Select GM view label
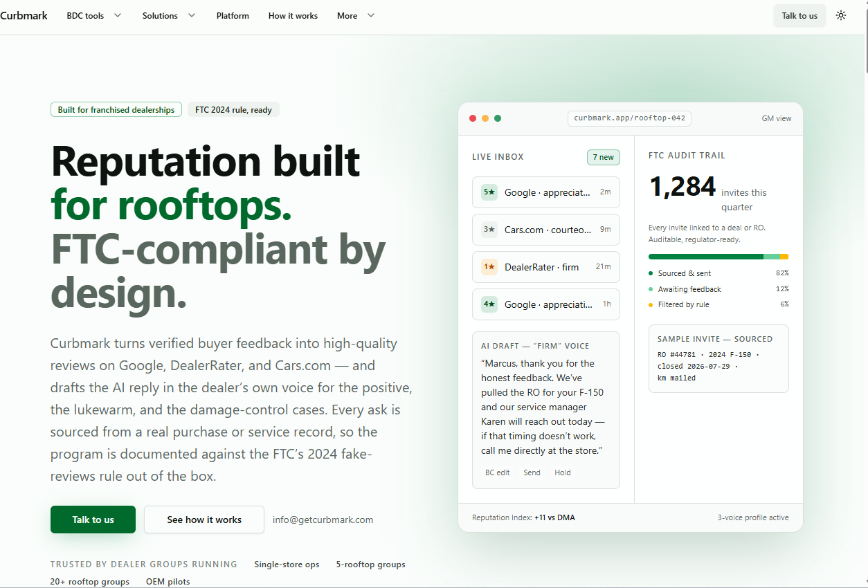This screenshot has height=588, width=868. pos(777,118)
